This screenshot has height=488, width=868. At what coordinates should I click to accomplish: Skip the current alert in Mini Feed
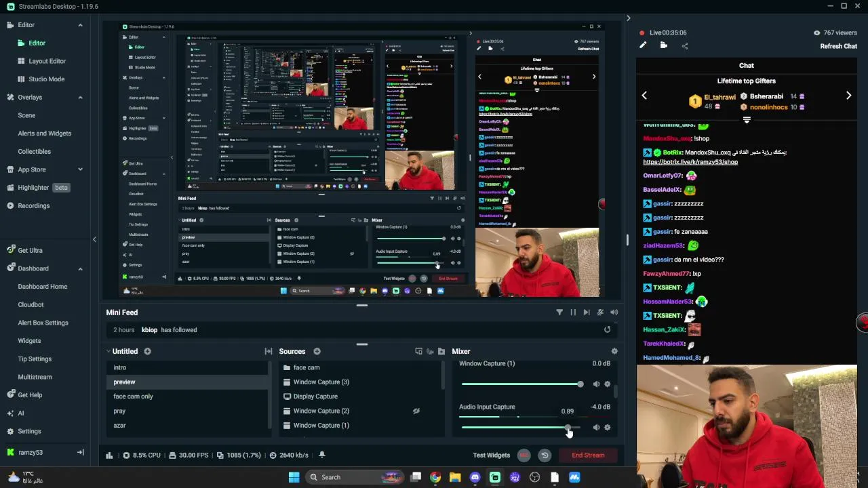click(587, 312)
